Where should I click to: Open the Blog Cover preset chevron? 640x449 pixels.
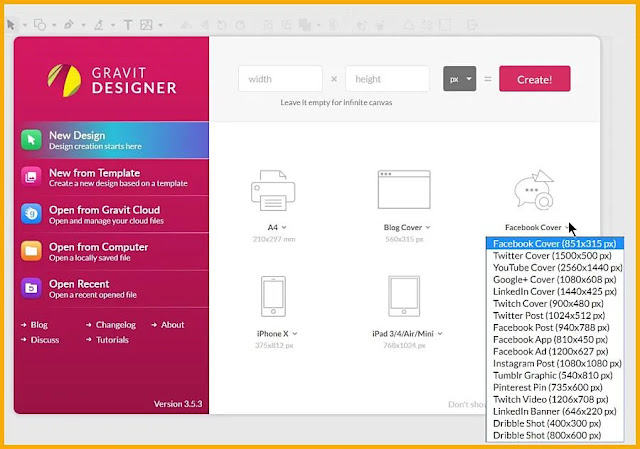pyautogui.click(x=428, y=227)
